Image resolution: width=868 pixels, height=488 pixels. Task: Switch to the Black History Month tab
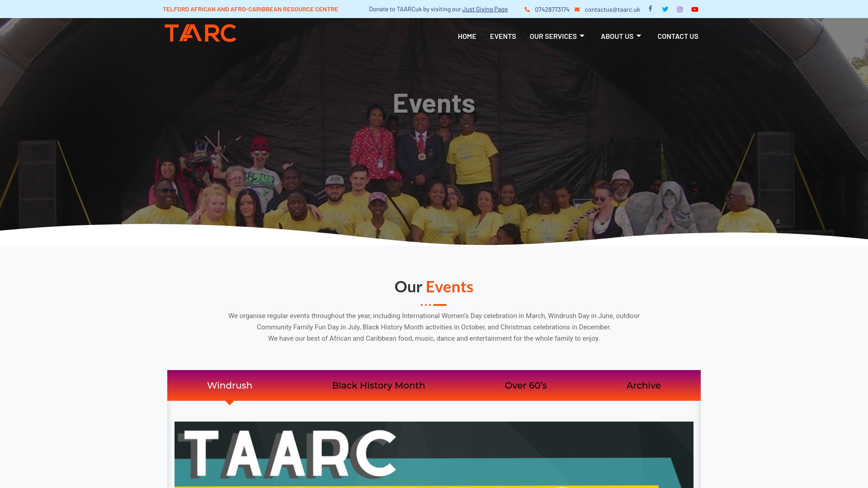(x=378, y=385)
